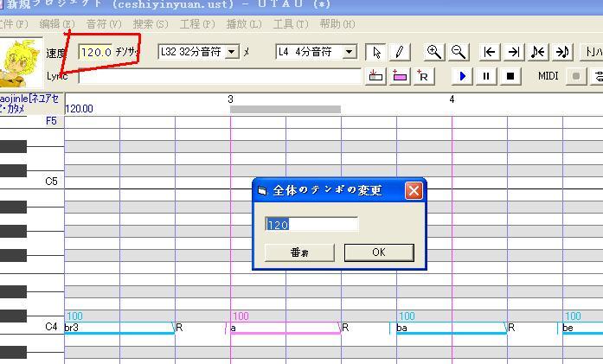Image resolution: width=603 pixels, height=364 pixels.
Task: Open the 音符(V) menu
Action: click(104, 24)
